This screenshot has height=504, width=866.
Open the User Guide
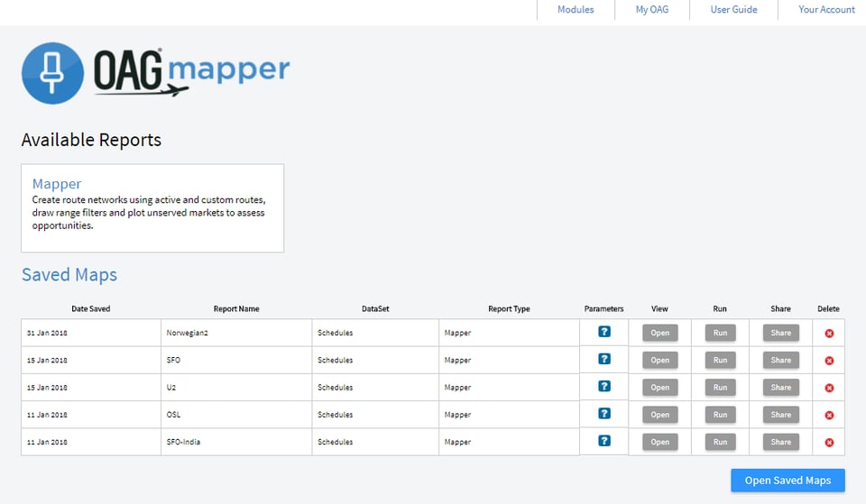pyautogui.click(x=733, y=9)
